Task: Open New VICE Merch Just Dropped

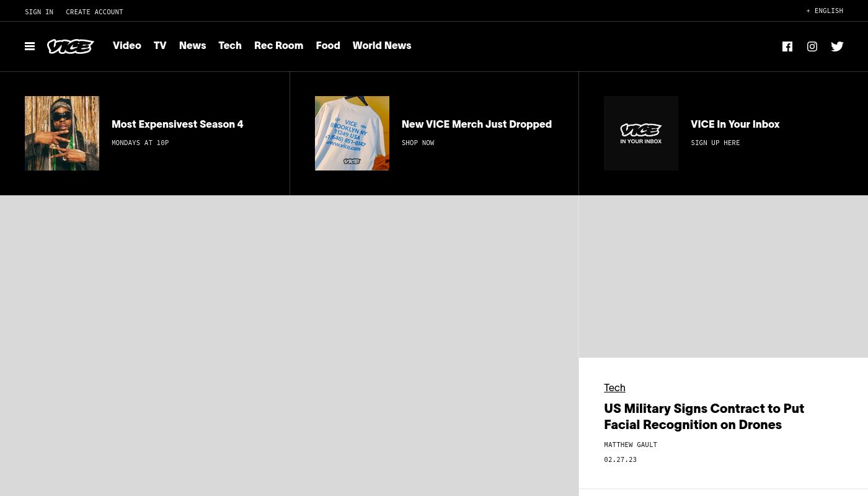Action: (477, 125)
